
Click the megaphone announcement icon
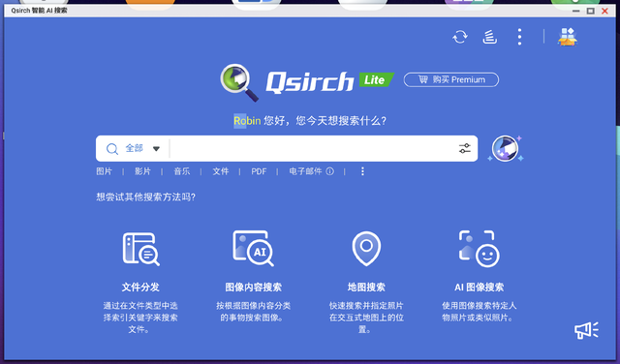[x=586, y=330]
